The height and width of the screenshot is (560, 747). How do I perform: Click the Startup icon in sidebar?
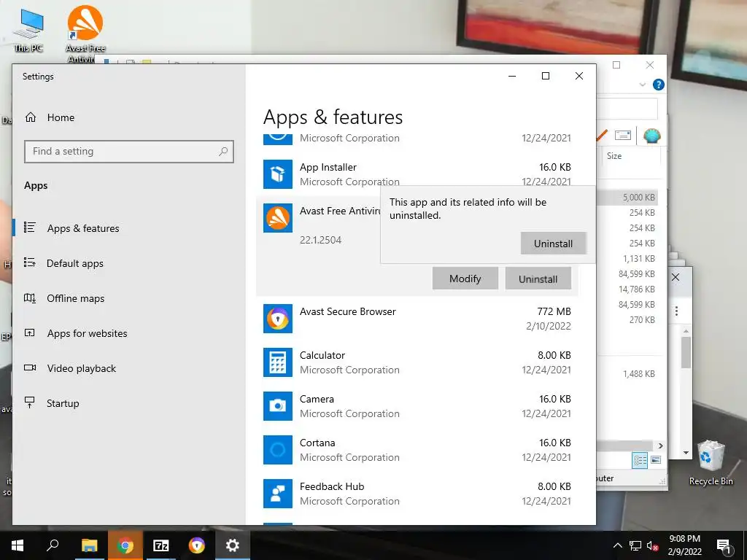(29, 402)
